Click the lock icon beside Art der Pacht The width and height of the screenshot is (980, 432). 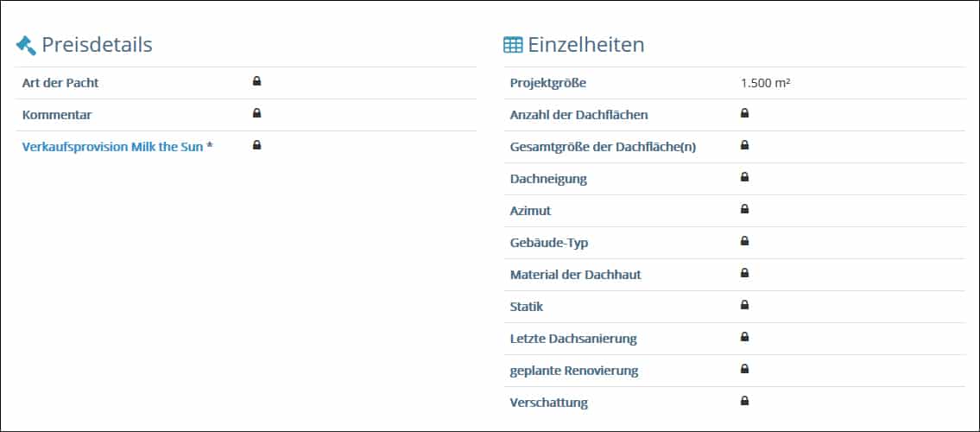[256, 81]
